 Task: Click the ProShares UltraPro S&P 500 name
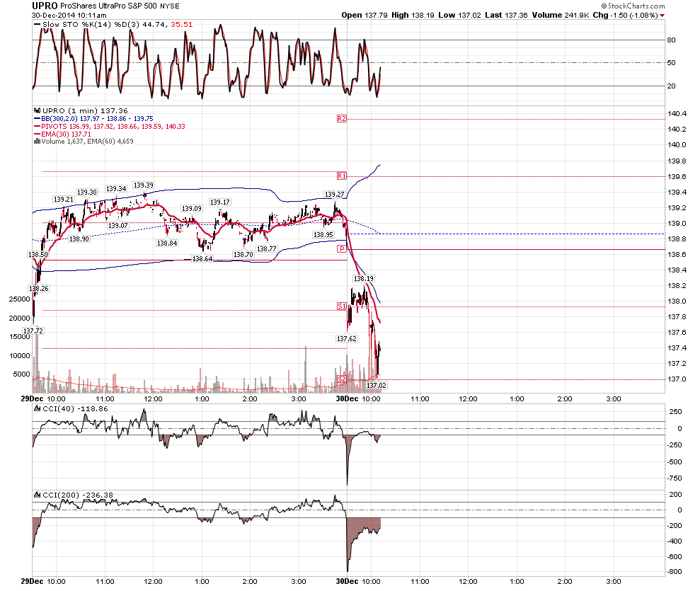point(108,6)
